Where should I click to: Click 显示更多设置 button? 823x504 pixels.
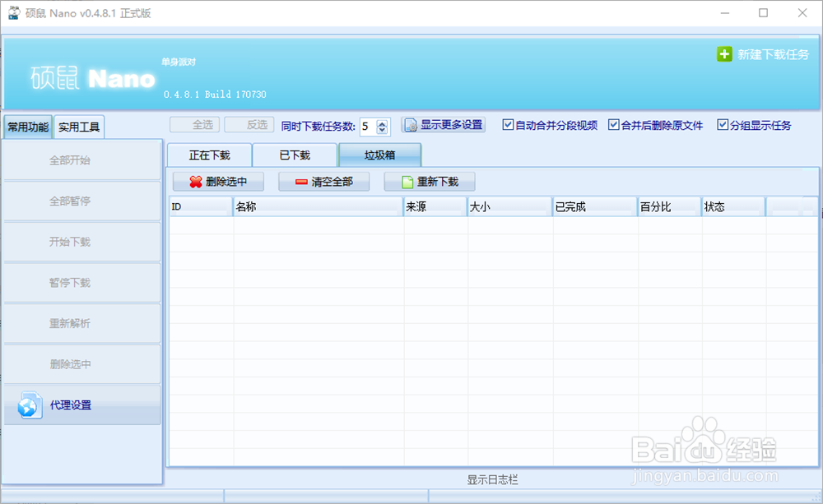point(444,125)
